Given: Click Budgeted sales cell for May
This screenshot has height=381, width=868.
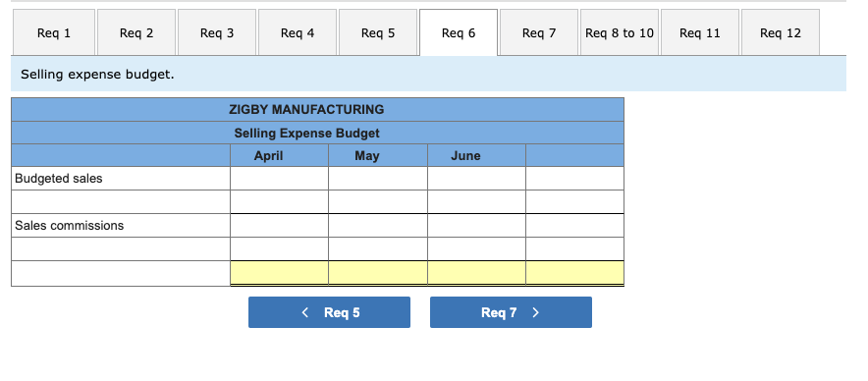Looking at the screenshot, I should point(378,179).
